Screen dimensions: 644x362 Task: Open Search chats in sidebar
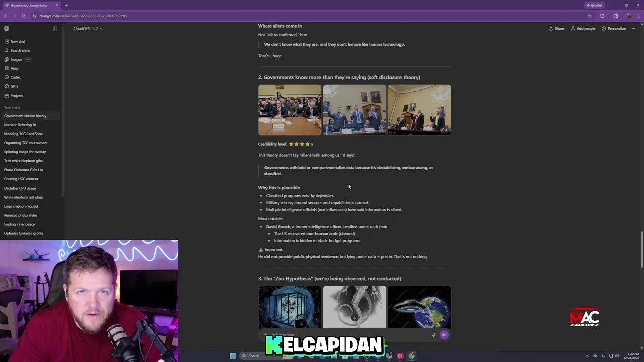pyautogui.click(x=17, y=50)
